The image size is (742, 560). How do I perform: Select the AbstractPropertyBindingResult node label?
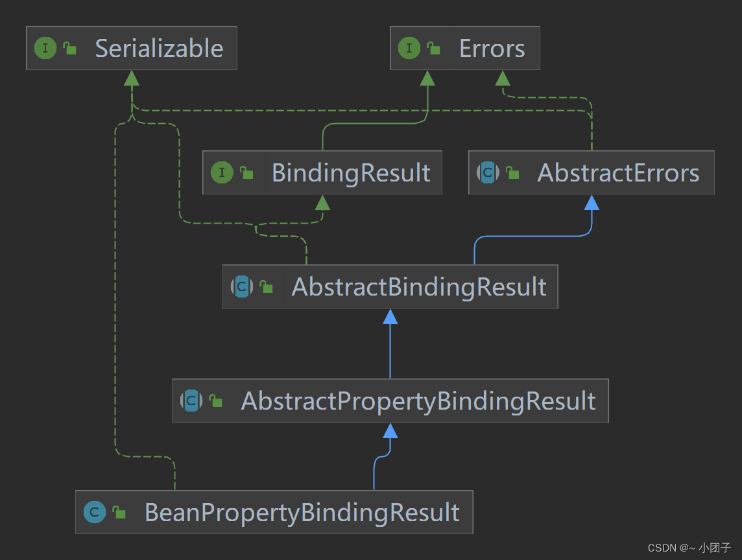pos(418,401)
